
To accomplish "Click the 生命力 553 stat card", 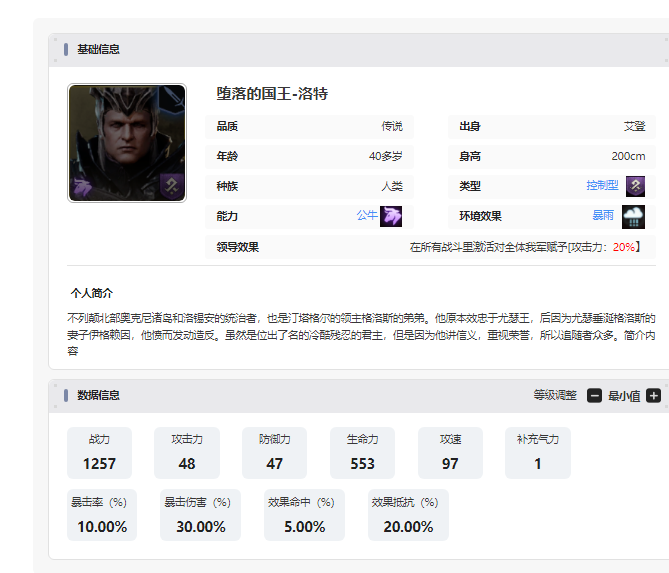I will coord(362,453).
